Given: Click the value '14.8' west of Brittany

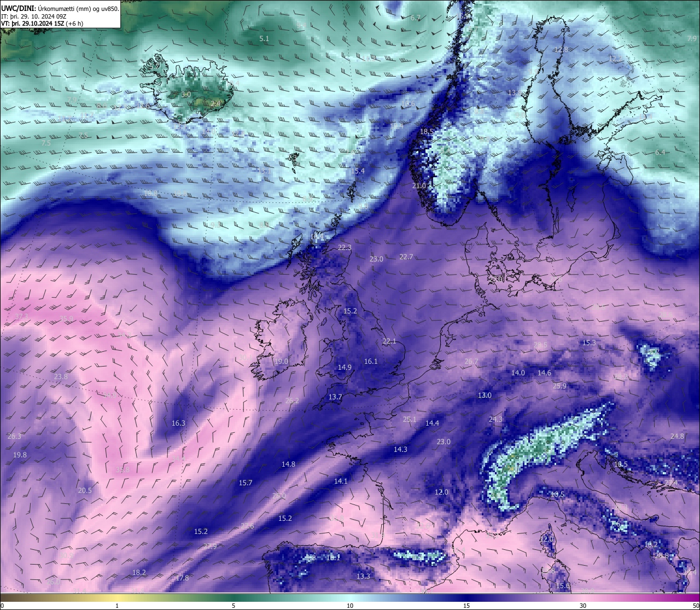Looking at the screenshot, I should click(288, 464).
